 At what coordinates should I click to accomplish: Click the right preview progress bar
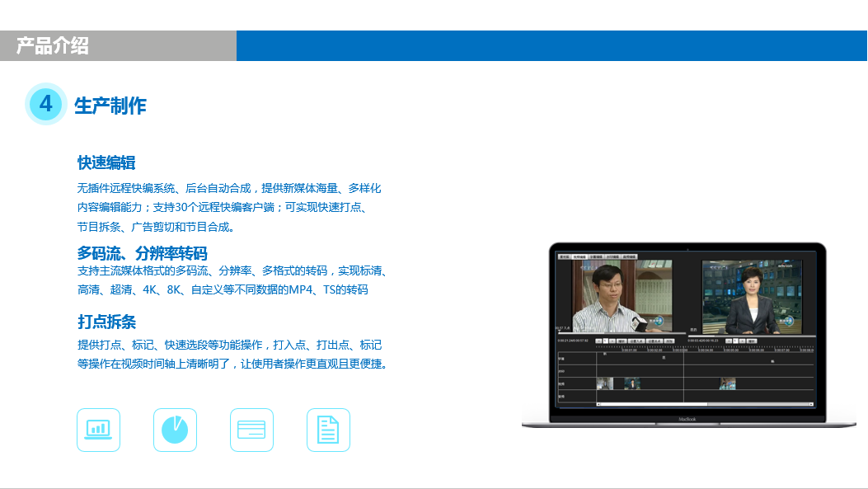pos(752,336)
